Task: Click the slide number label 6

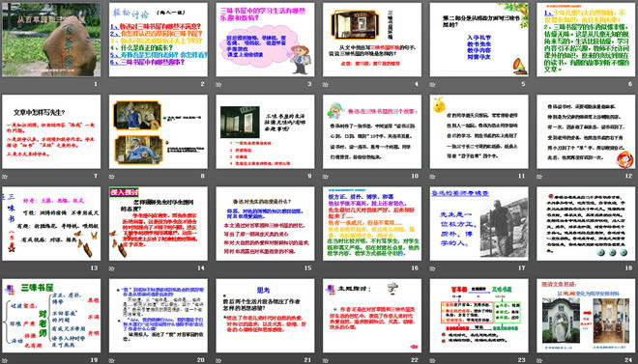Action: pos(630,84)
